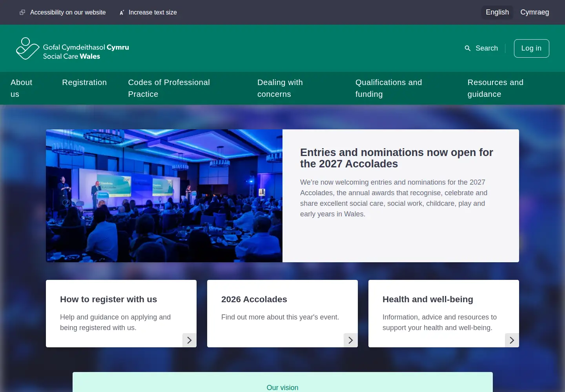The width and height of the screenshot is (565, 392).
Task: Click the 'We're now welcoming entries' paragraph
Action: pyautogui.click(x=394, y=198)
